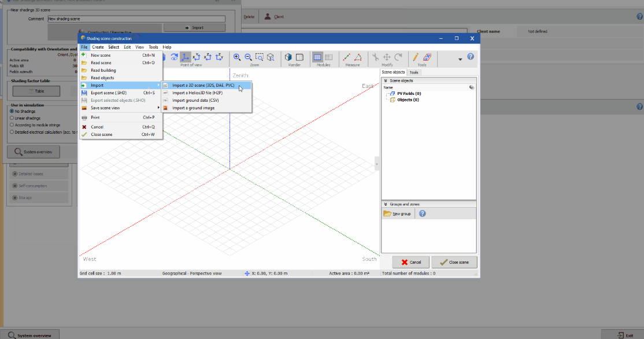Select Export scene (.SHD) entry

121,93
